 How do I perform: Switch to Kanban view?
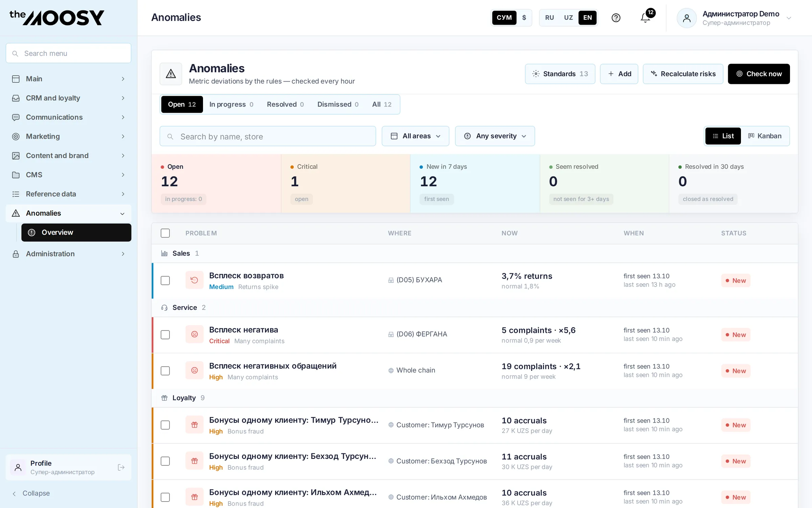tap(765, 136)
